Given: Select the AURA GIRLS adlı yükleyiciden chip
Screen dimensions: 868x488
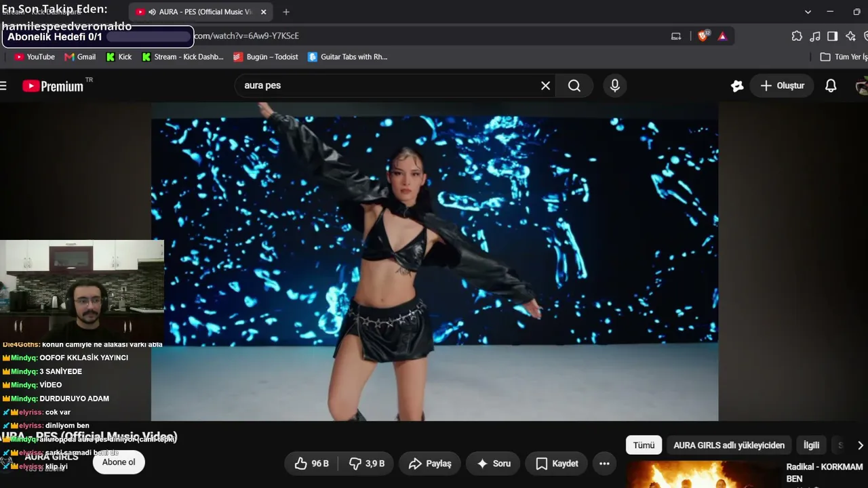Looking at the screenshot, I should [x=729, y=445].
